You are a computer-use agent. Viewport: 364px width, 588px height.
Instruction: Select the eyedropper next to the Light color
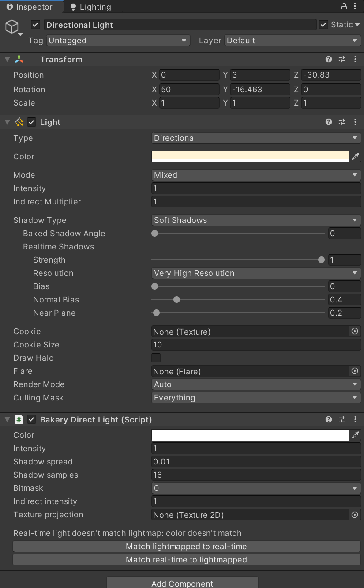coord(356,156)
